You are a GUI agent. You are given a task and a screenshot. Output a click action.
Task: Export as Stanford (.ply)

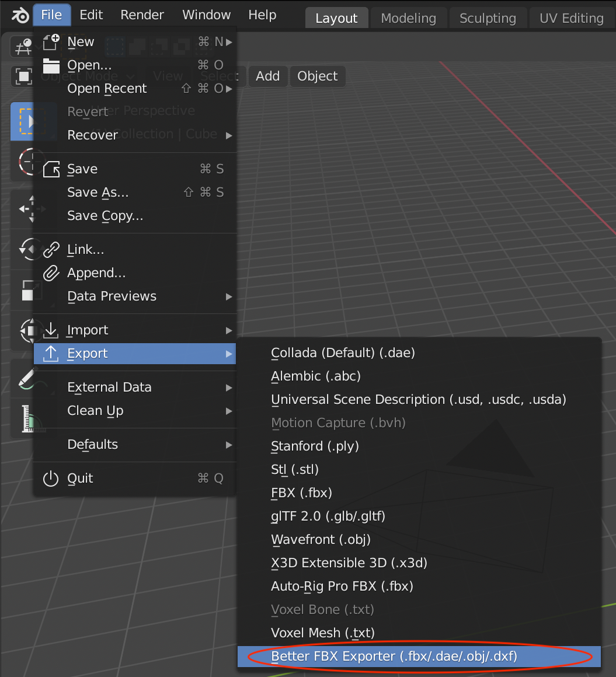(419, 446)
